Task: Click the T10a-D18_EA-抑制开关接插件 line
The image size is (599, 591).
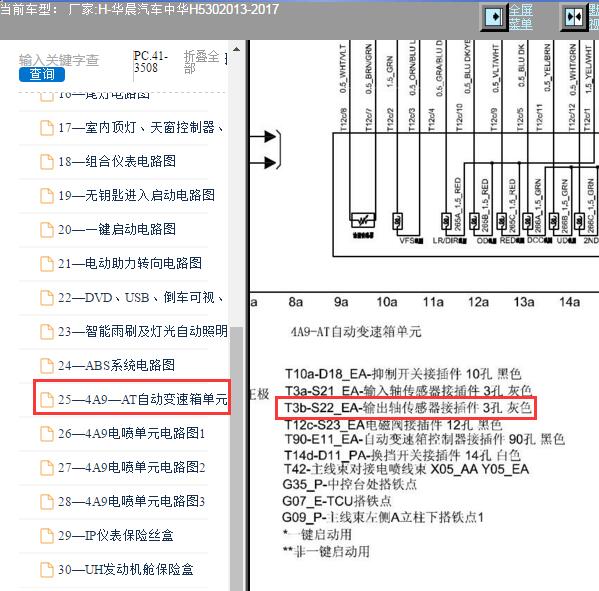Action: 403,373
